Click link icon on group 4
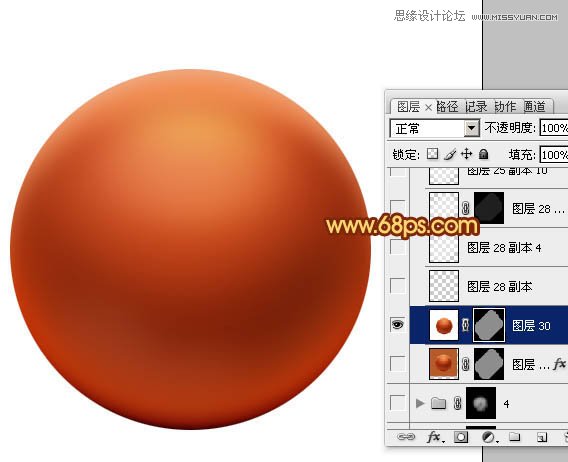The width and height of the screenshot is (568, 462). pyautogui.click(x=458, y=403)
